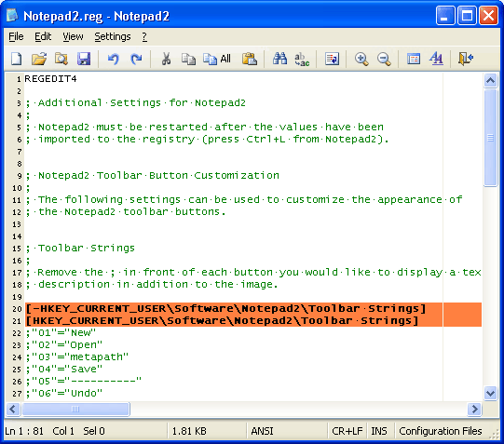The height and width of the screenshot is (444, 504).
Task: Save the file using the floppy disk icon
Action: (84, 59)
